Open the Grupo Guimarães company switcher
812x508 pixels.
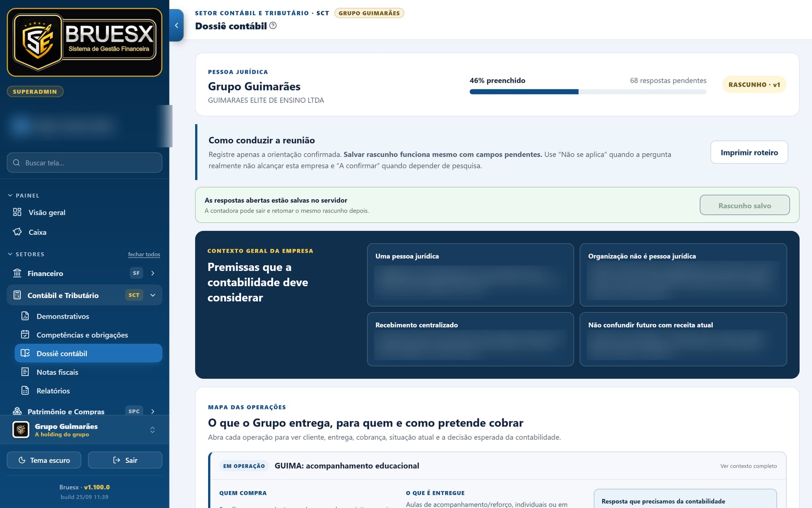click(85, 430)
